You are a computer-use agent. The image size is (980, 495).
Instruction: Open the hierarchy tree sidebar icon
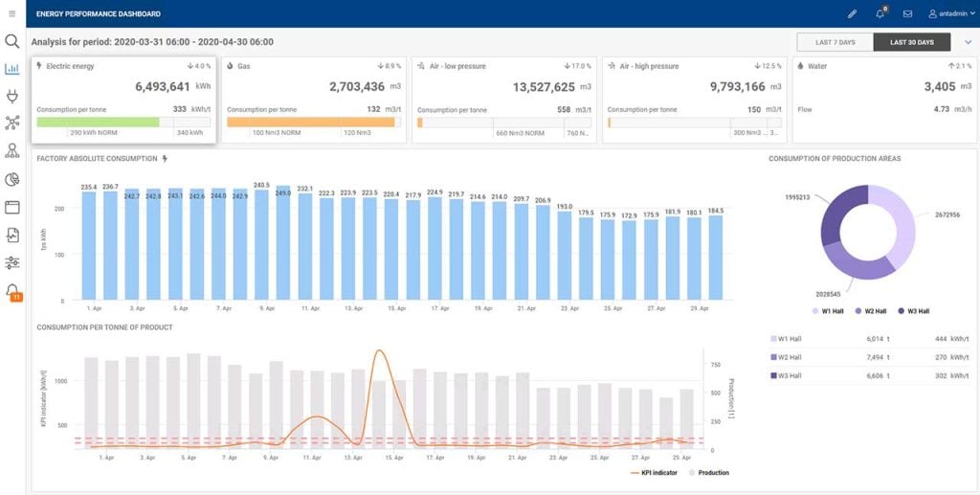[x=11, y=150]
